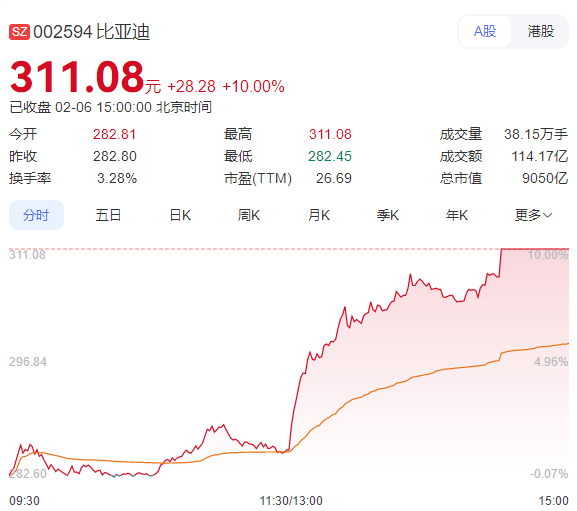Open the 周K chart tab
This screenshot has height=511, width=577.
click(x=248, y=215)
